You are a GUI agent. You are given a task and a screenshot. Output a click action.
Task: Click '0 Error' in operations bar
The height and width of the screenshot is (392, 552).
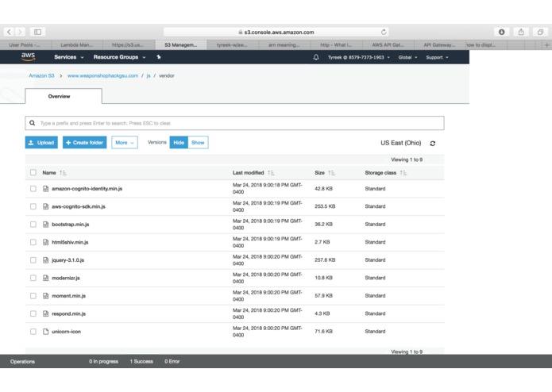click(172, 361)
